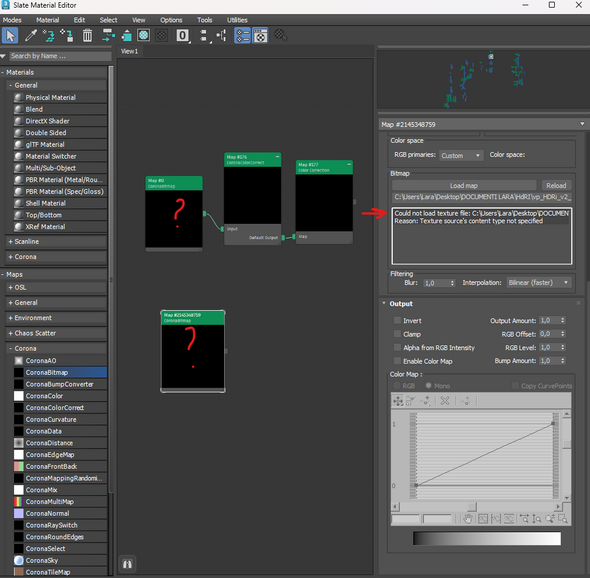Pick material from object with eyedropper

click(30, 36)
